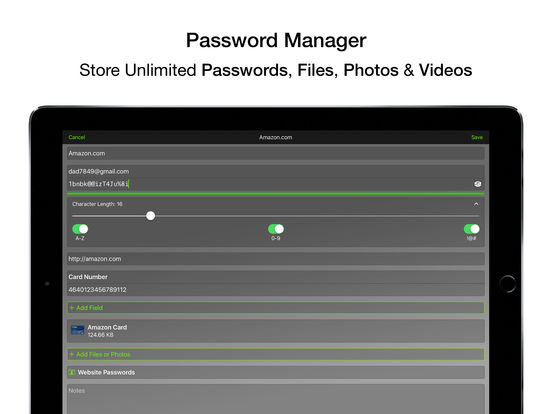
Task: Toggle the 0-9 digits switch
Action: [x=276, y=229]
